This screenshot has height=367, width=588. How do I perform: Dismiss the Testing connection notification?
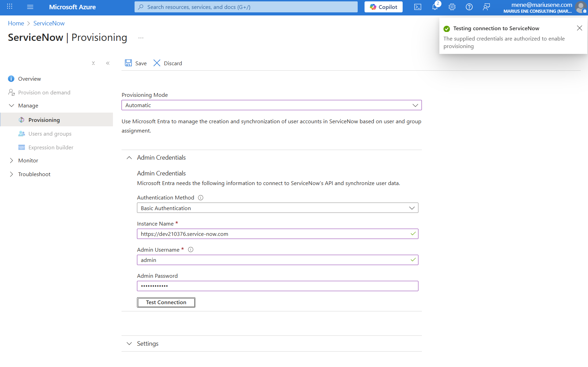coord(579,28)
